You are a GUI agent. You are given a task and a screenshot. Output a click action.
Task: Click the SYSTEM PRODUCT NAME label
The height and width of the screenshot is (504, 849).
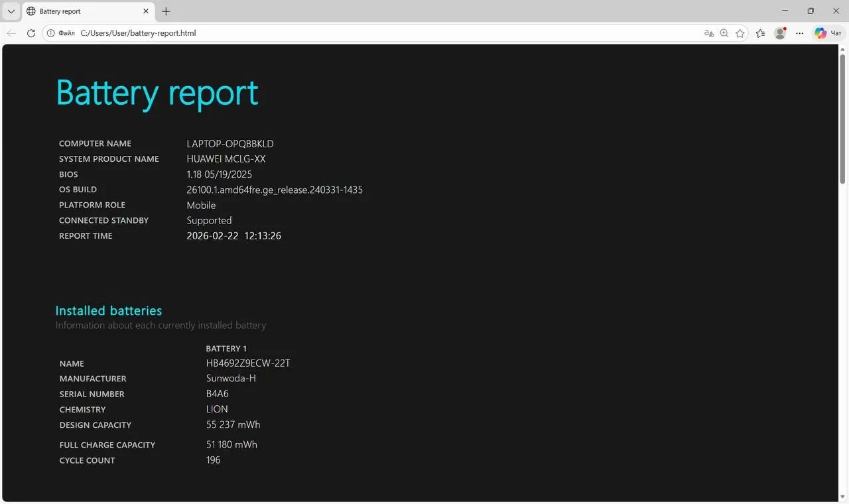[x=109, y=159]
